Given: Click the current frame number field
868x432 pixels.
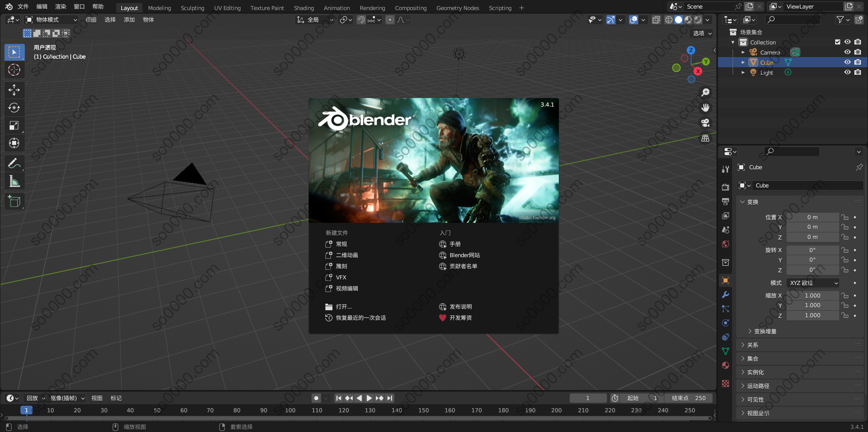Looking at the screenshot, I should [x=588, y=398].
